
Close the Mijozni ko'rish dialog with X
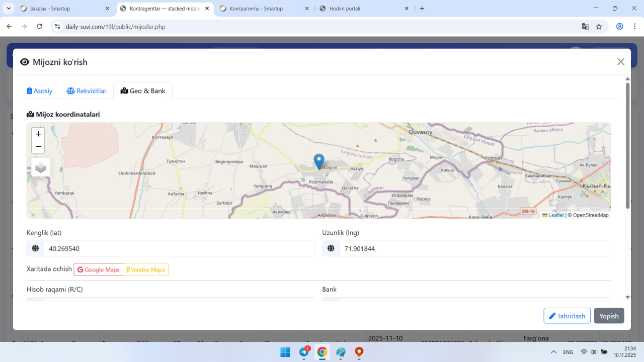620,62
